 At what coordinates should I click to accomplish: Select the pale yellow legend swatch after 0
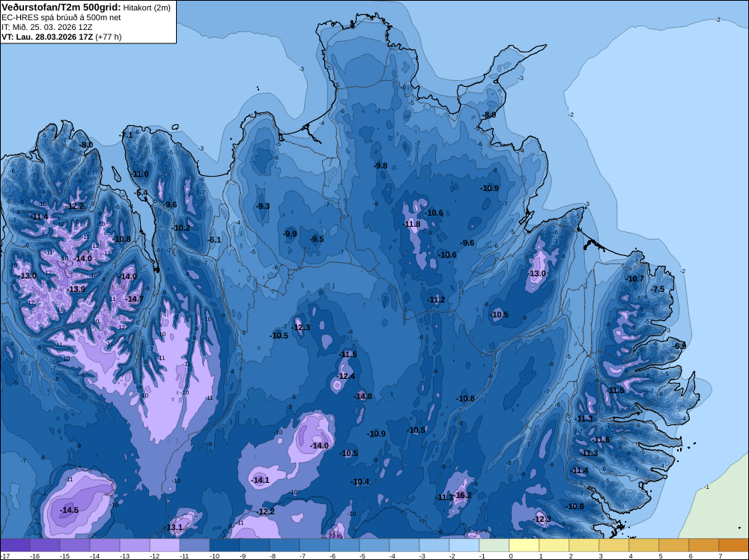[524, 545]
